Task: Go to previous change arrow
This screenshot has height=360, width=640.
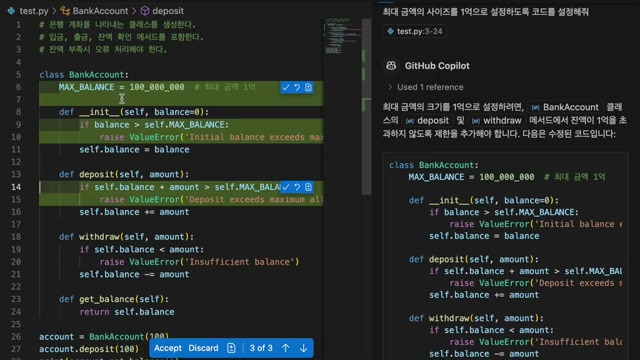Action: [286, 348]
